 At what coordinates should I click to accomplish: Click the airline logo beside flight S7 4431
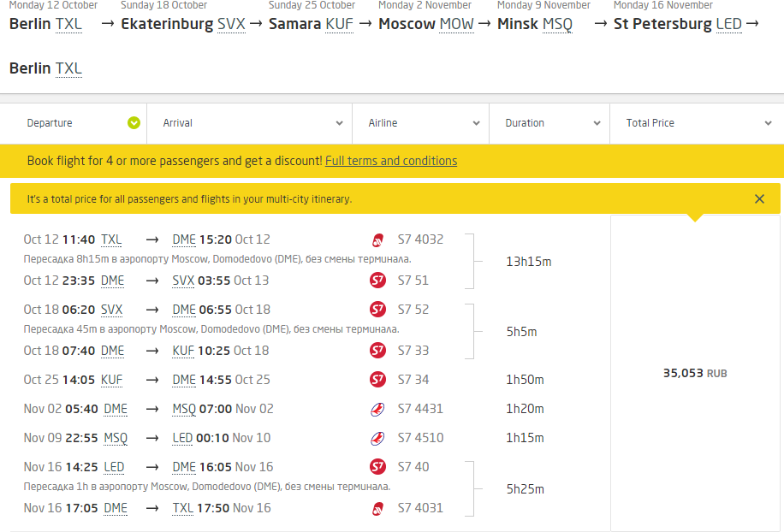(377, 409)
